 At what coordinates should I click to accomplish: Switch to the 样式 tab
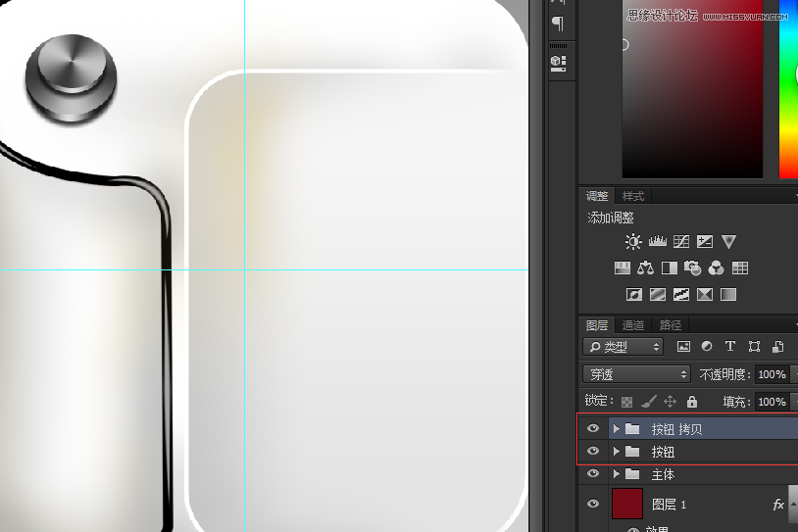point(633,196)
